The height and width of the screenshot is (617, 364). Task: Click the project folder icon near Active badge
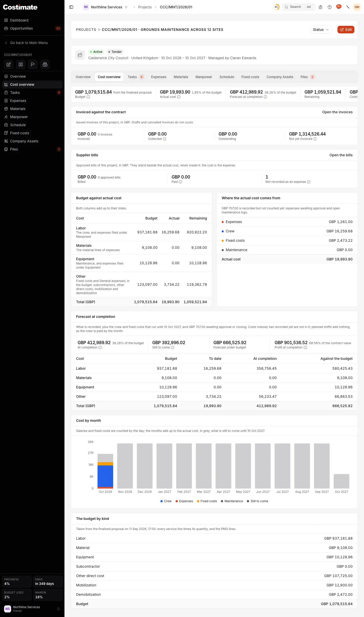(x=80, y=55)
